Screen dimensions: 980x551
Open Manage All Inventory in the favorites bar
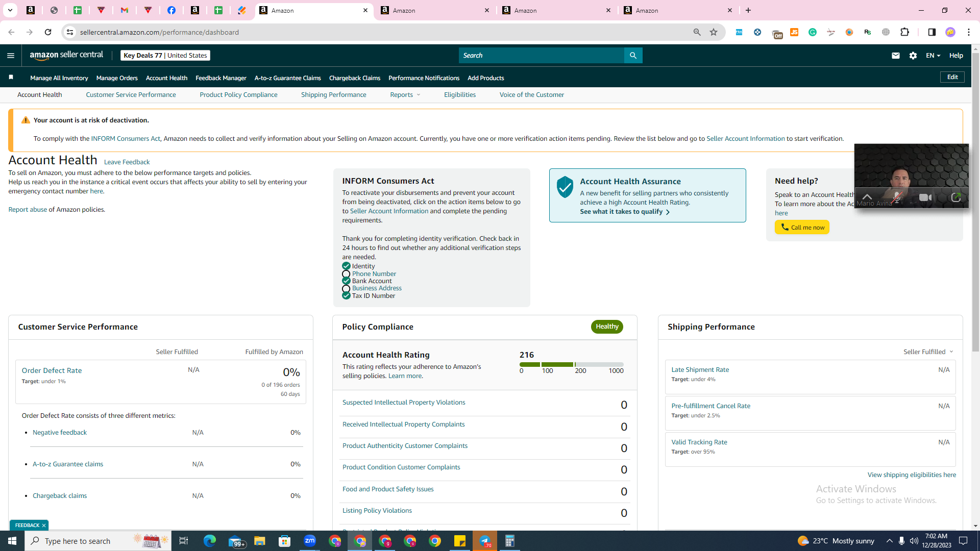(59, 78)
